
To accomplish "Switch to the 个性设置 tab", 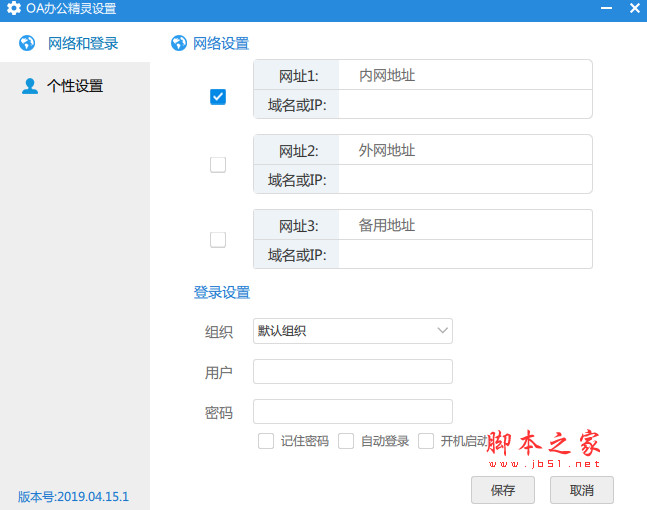I will [x=75, y=86].
